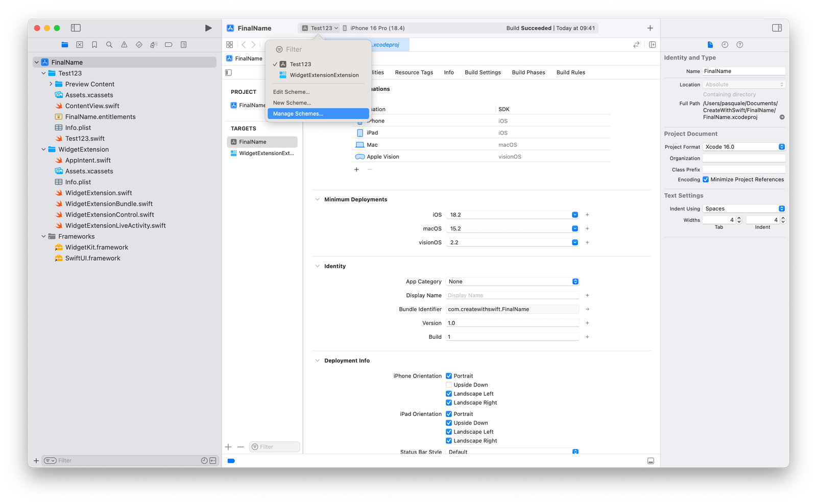Open the Issue navigator

(124, 44)
